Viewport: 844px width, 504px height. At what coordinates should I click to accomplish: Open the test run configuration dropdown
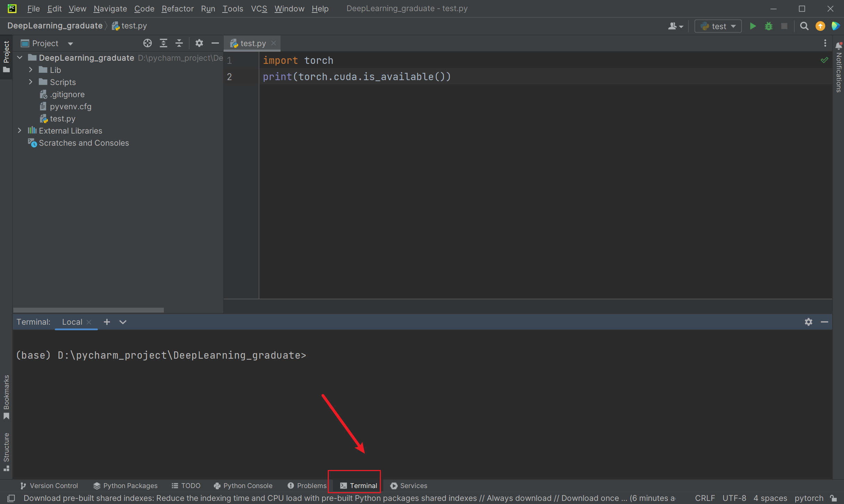point(718,26)
